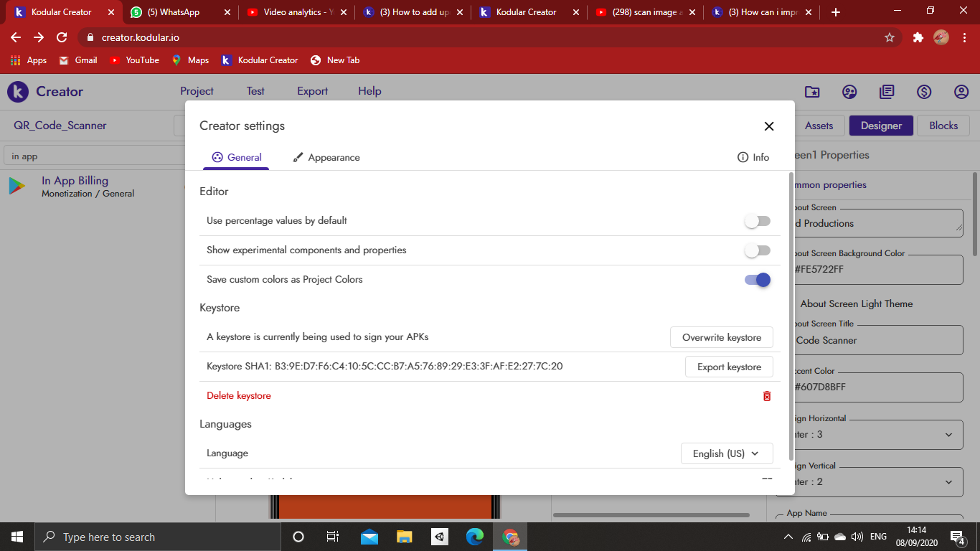Open the Project menu

[x=197, y=91]
